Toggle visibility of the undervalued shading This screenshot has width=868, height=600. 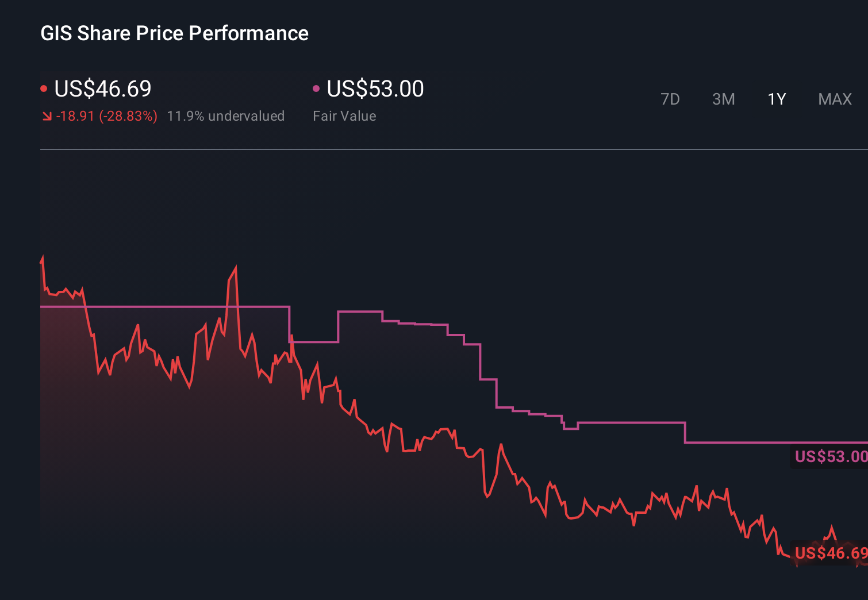[226, 116]
